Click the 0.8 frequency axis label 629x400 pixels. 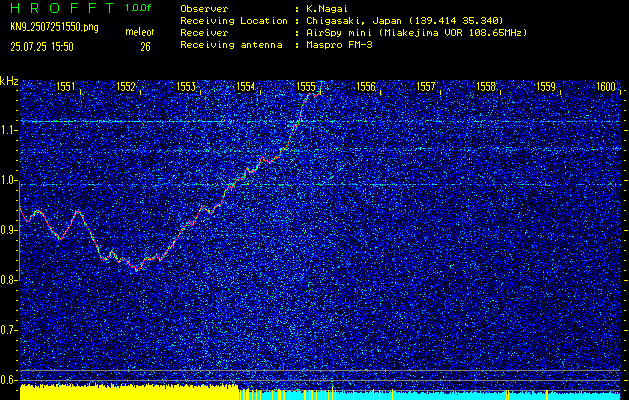tap(7, 280)
